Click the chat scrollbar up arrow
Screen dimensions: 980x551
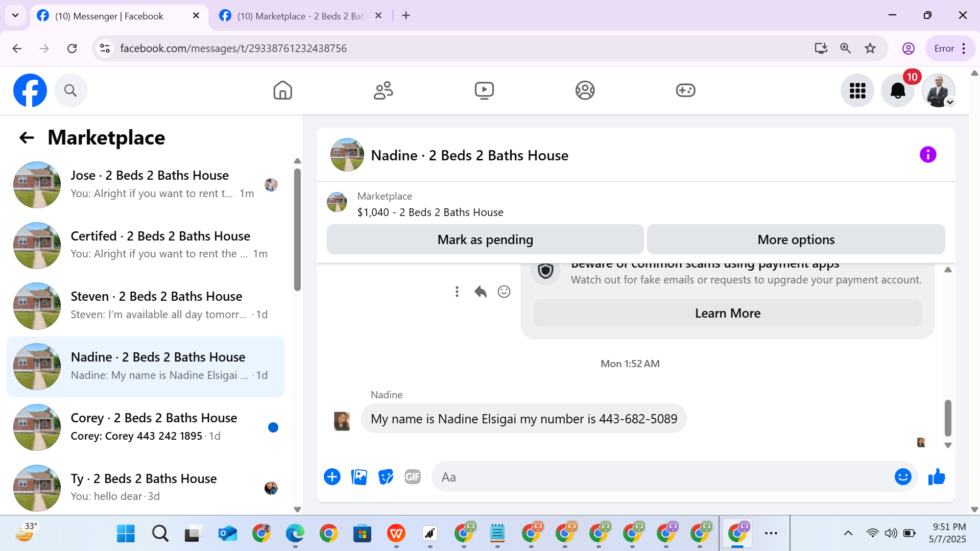tap(948, 270)
